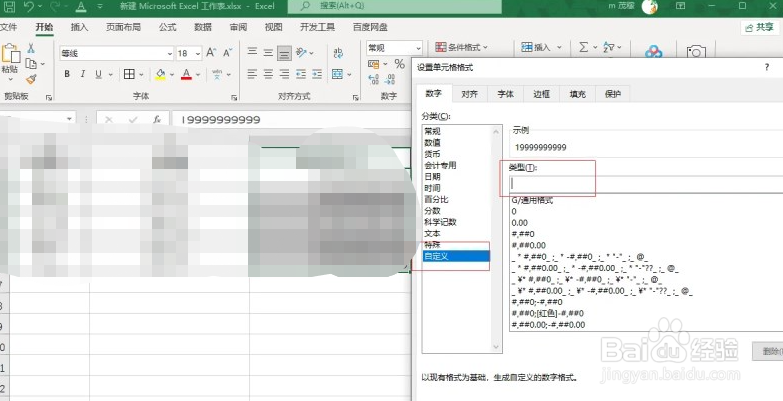Click the dialog help question mark
Screen dimensions: 783x401
[767, 67]
